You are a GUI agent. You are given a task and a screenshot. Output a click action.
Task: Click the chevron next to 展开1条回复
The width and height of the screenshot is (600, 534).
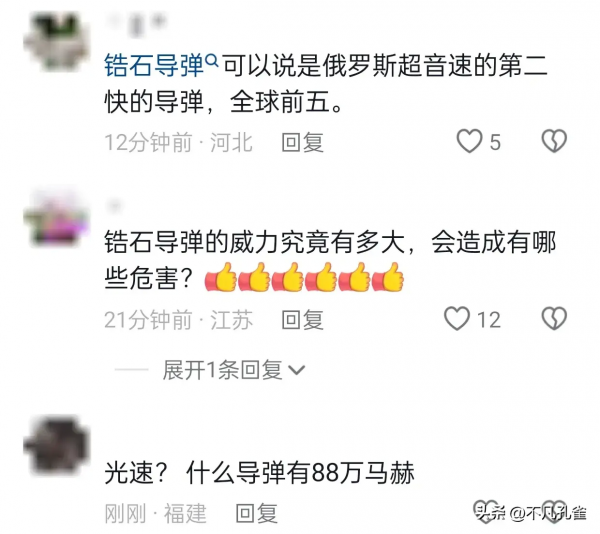(x=297, y=370)
